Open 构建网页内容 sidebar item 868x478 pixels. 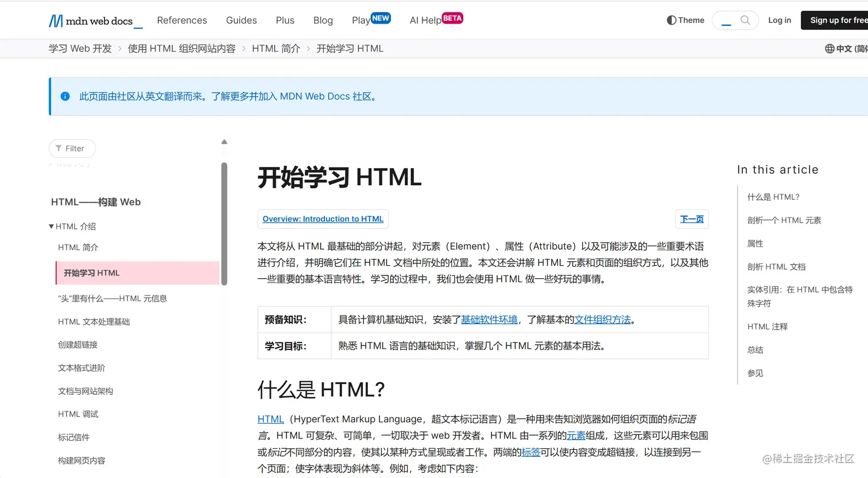click(82, 460)
